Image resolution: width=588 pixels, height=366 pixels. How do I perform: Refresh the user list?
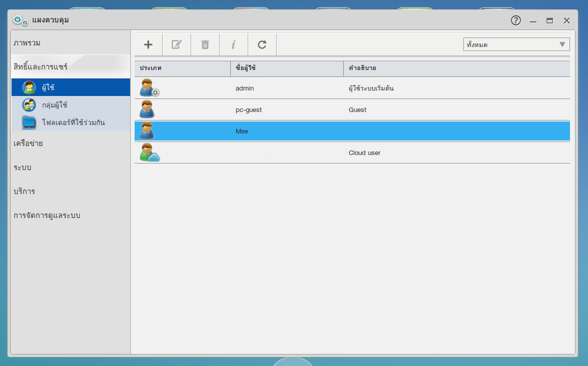point(262,44)
